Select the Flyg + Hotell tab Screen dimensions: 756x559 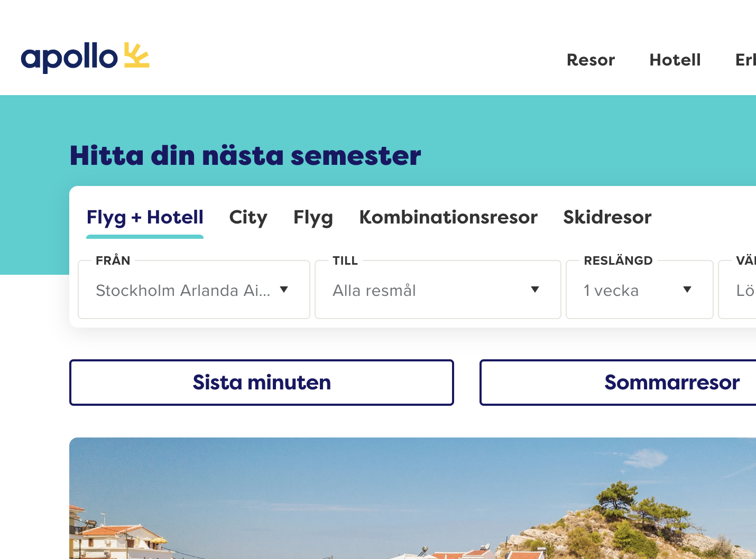click(x=145, y=217)
